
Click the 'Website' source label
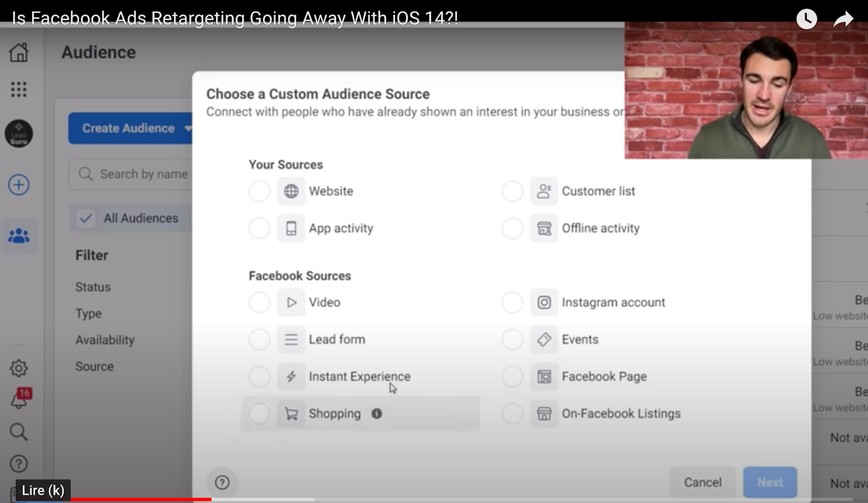point(331,191)
